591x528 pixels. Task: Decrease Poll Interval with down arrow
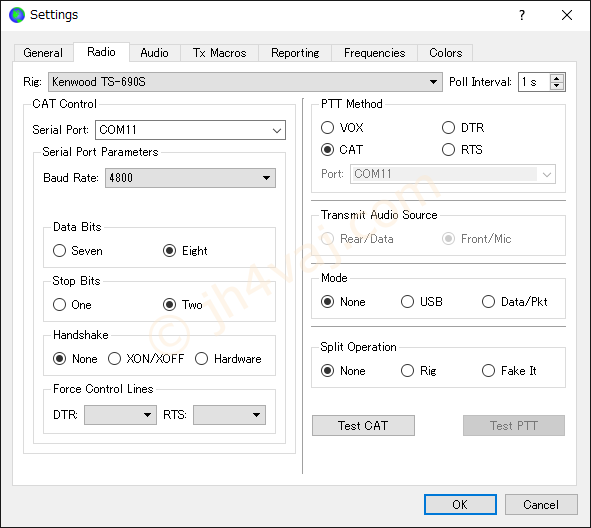(557, 86)
